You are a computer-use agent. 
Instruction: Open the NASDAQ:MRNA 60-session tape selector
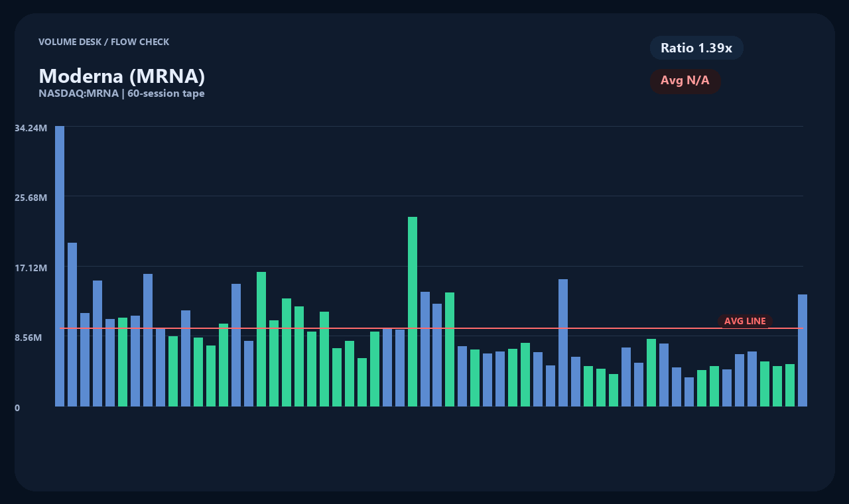(122, 93)
